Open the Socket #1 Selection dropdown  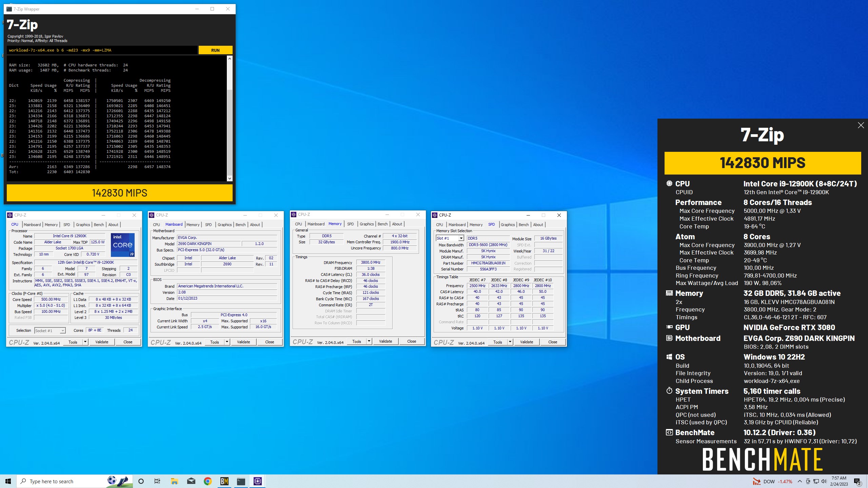(63, 330)
